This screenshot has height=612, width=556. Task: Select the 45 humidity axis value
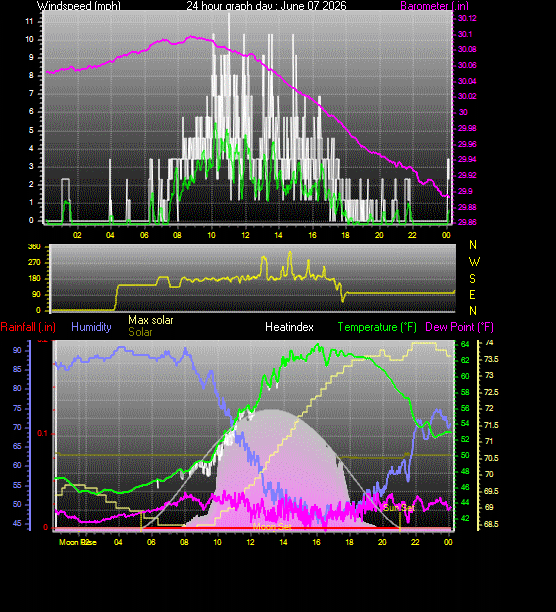[x=17, y=523]
